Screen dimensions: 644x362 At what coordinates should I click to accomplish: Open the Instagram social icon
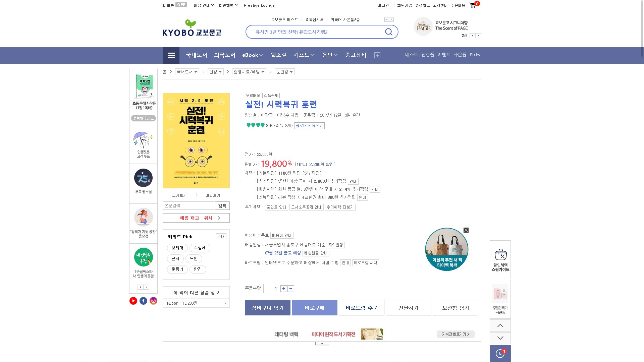pyautogui.click(x=153, y=301)
